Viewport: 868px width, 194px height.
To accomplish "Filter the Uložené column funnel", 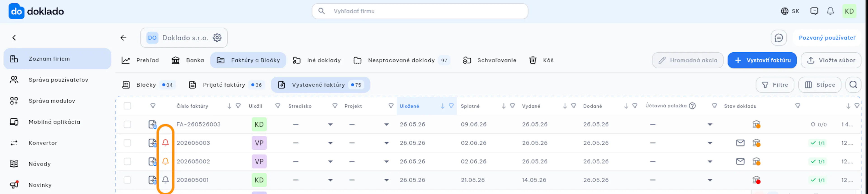I will click(451, 106).
